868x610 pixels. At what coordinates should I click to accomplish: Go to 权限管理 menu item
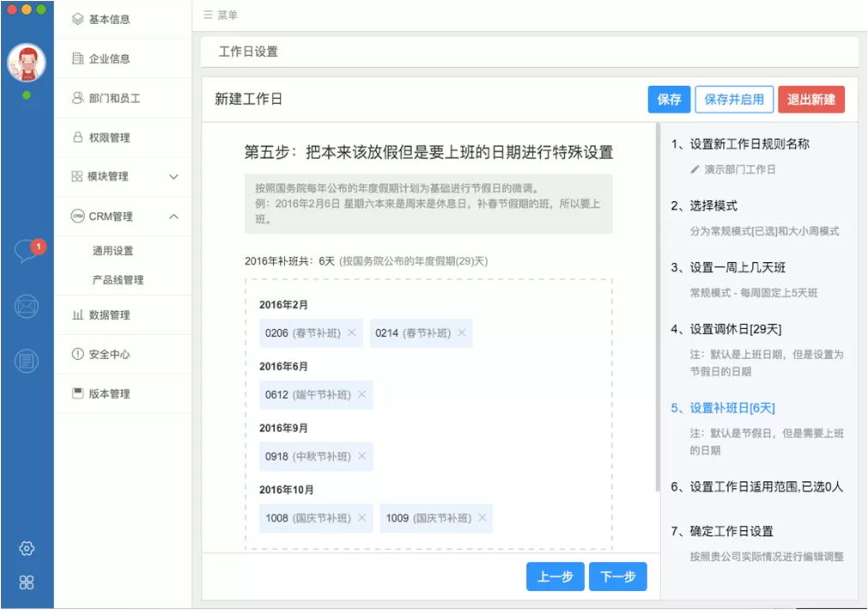pos(123,137)
